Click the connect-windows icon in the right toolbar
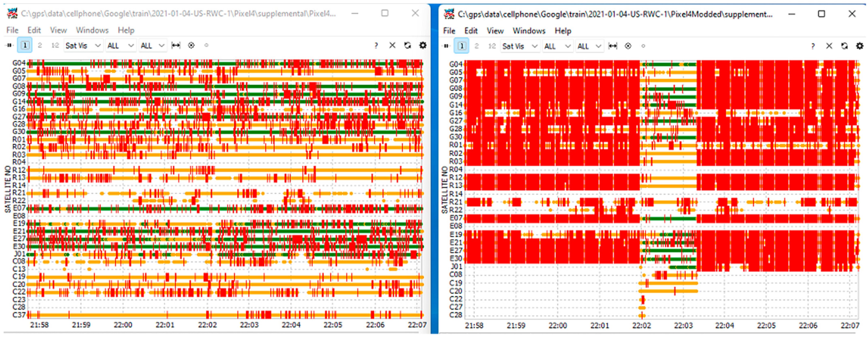868x337 pixels. pyautogui.click(x=446, y=46)
